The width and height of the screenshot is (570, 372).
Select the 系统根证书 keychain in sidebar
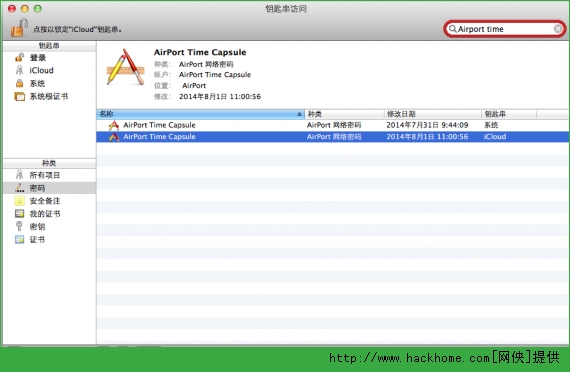tap(49, 96)
